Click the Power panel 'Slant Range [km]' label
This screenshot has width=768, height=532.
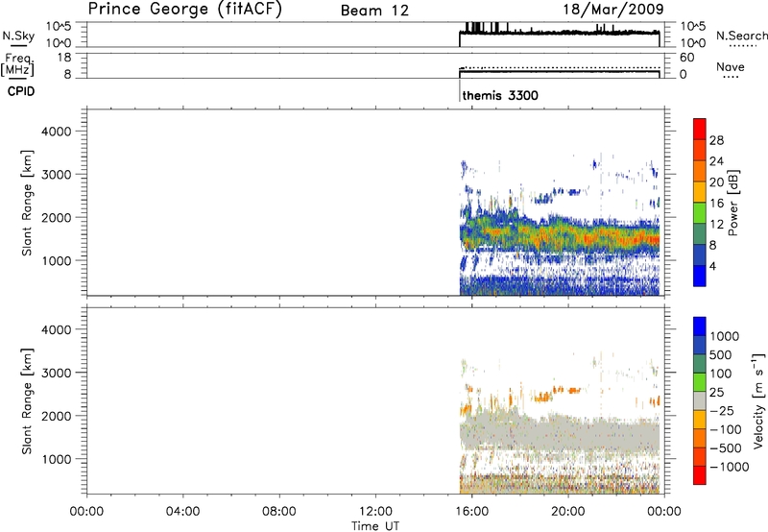[x=27, y=203]
